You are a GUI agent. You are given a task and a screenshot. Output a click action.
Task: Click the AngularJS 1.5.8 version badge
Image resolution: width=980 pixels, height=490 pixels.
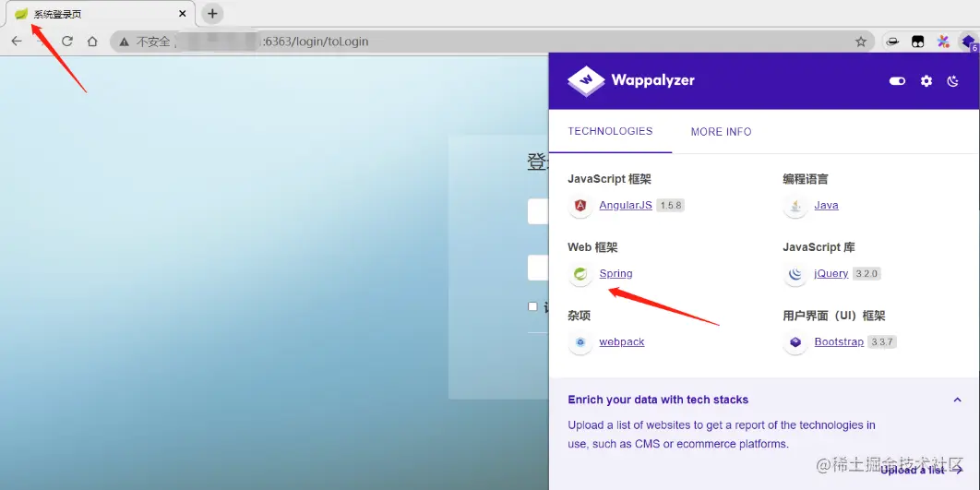tap(670, 206)
